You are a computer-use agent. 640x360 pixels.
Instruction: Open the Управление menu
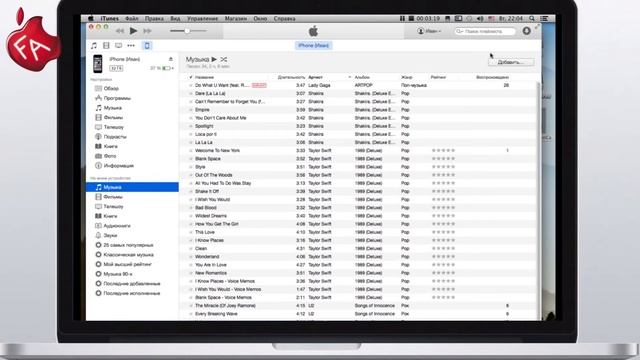click(202, 19)
